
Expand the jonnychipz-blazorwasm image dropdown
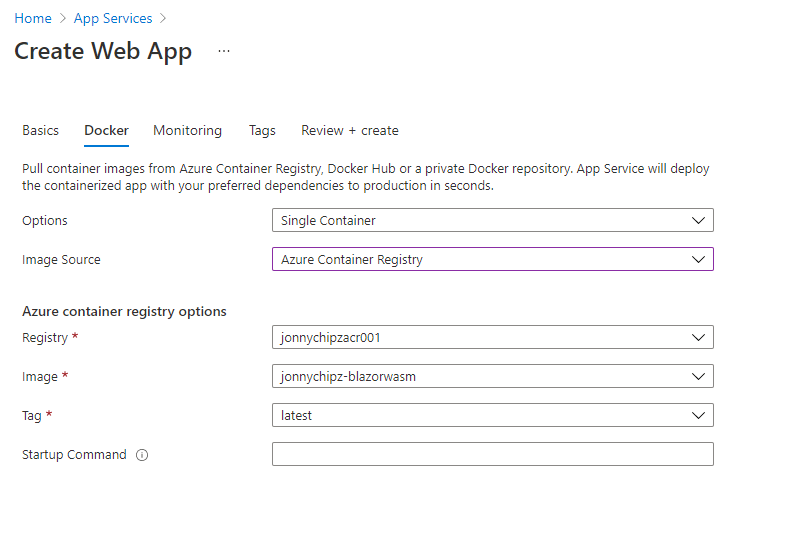(x=493, y=376)
